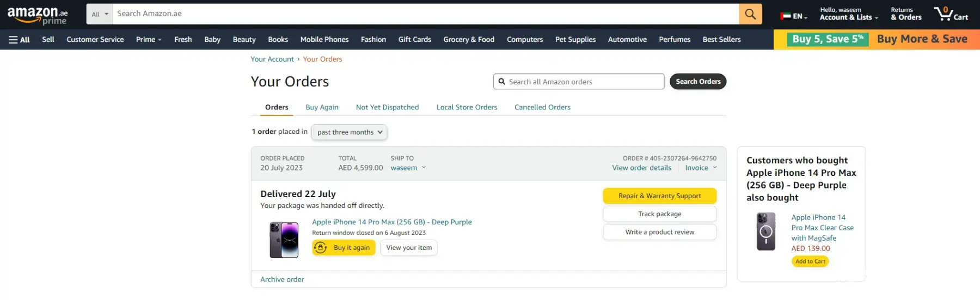The width and height of the screenshot is (980, 300).
Task: Open the All hamburger menu
Action: click(x=19, y=40)
